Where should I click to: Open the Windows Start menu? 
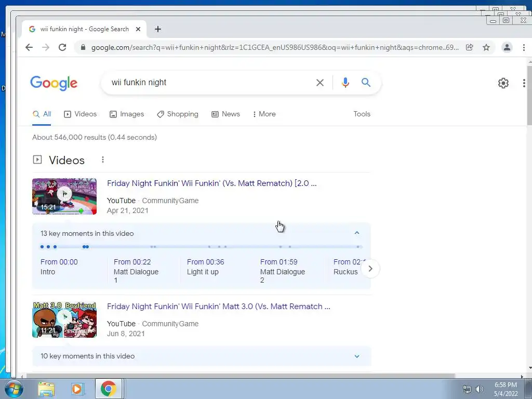pyautogui.click(x=14, y=389)
